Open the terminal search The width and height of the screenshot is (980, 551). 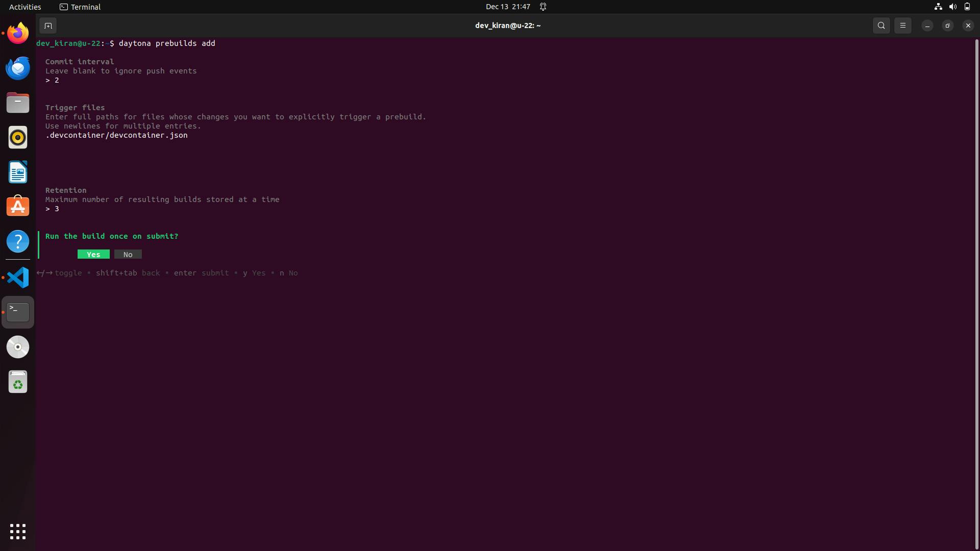pos(881,26)
